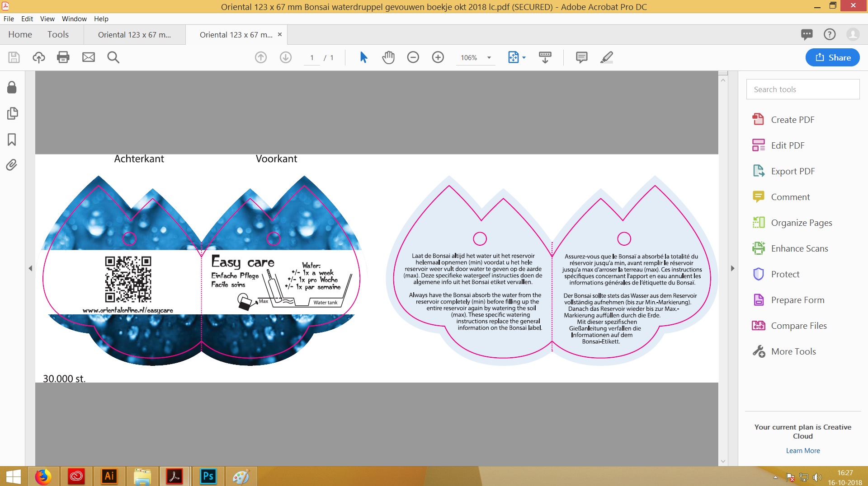
Task: Go to next page arrow
Action: tap(286, 57)
